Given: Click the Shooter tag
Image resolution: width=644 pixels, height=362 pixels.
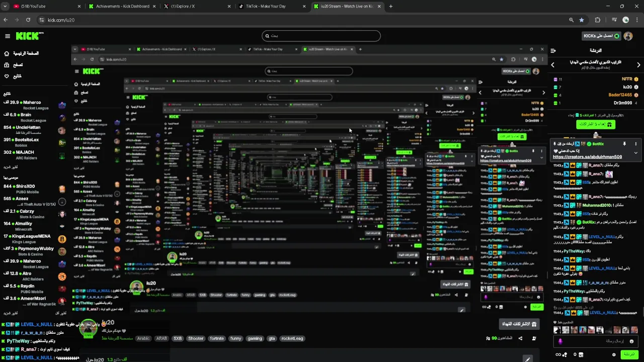Looking at the screenshot, I should (196, 338).
